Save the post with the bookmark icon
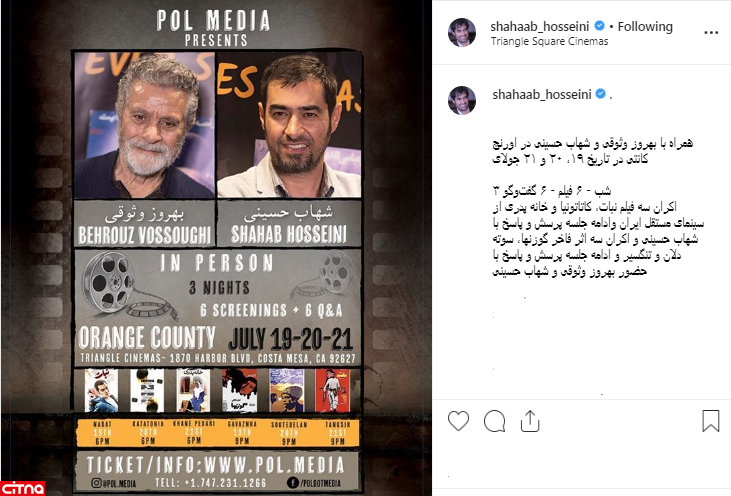731x496 pixels. click(710, 420)
